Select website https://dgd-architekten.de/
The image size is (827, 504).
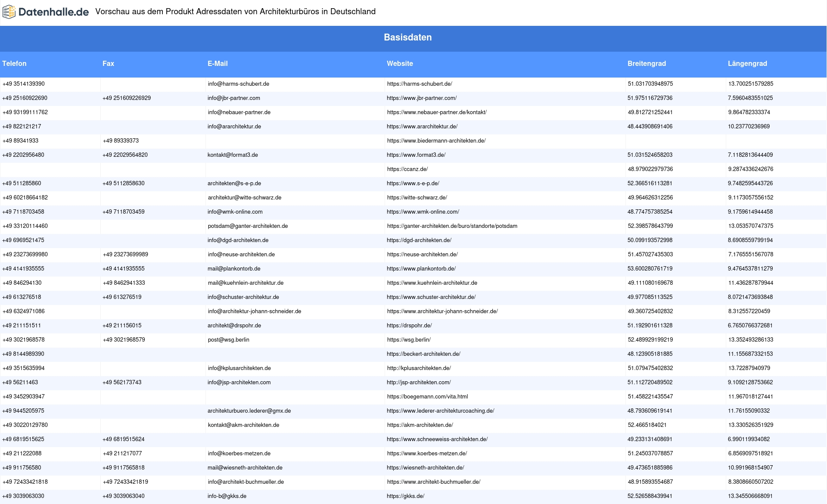tap(419, 240)
